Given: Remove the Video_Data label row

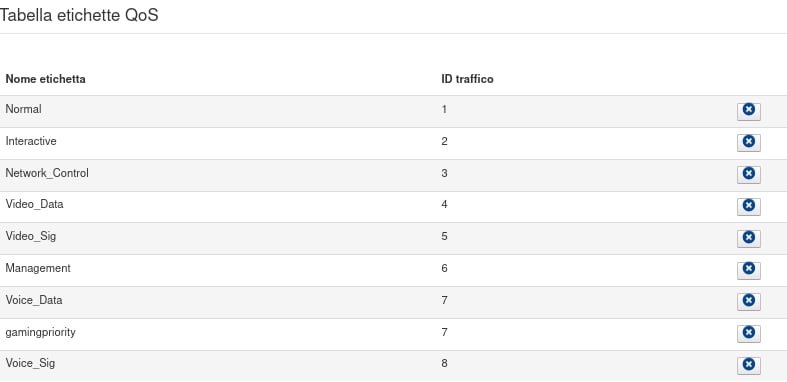Looking at the screenshot, I should [x=748, y=206].
